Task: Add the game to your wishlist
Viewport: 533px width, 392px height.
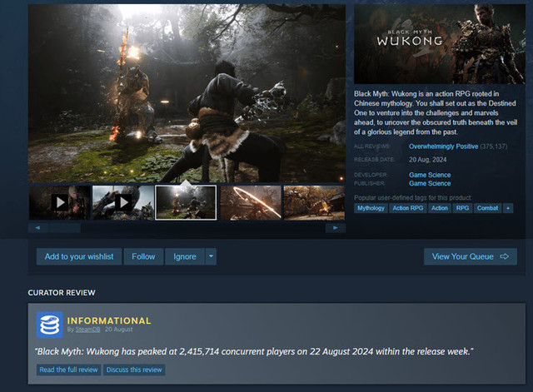Action: pyautogui.click(x=79, y=256)
